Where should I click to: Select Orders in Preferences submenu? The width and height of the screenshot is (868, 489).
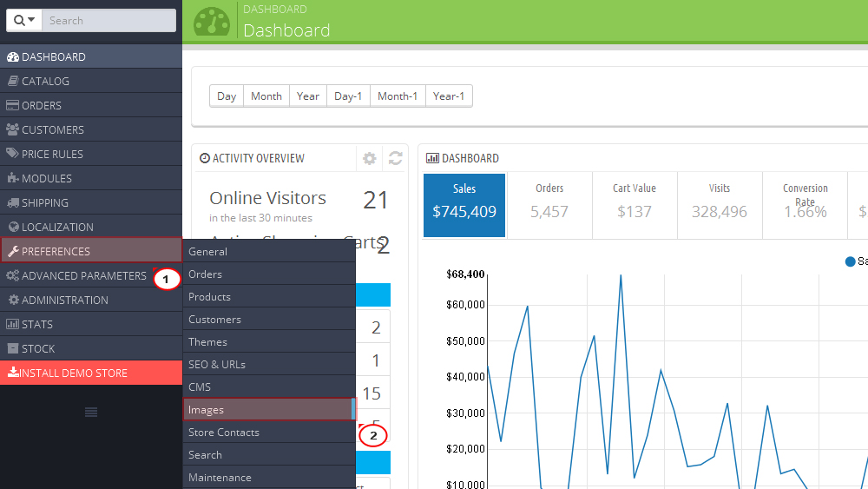point(269,274)
